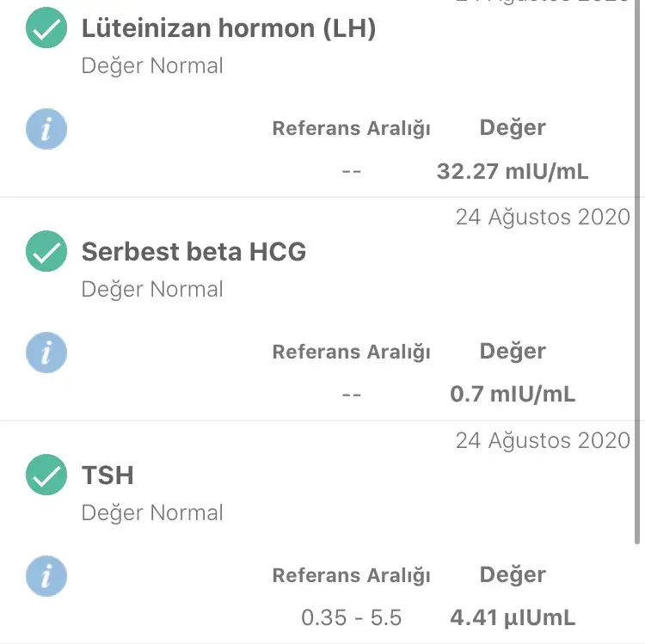Viewport: 645px width, 644px height.
Task: Click the green checkmark beside Serbest beta HCG
Action: 46,253
